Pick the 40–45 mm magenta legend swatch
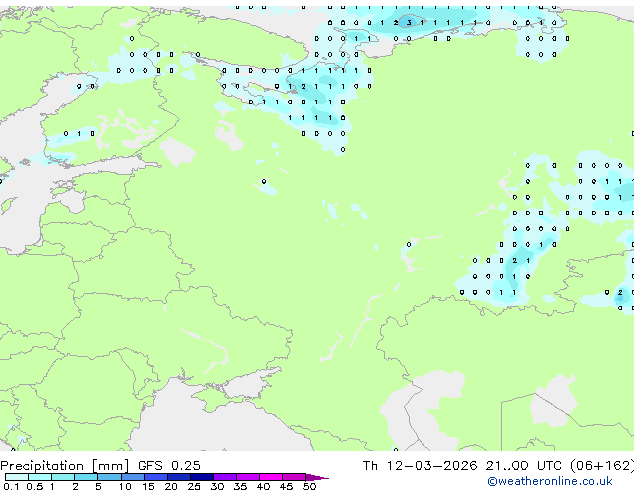Viewport: 634px width, 490px height. [271, 477]
